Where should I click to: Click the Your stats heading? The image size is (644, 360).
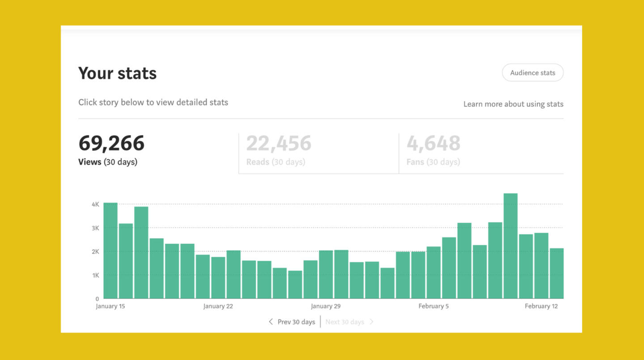point(117,73)
